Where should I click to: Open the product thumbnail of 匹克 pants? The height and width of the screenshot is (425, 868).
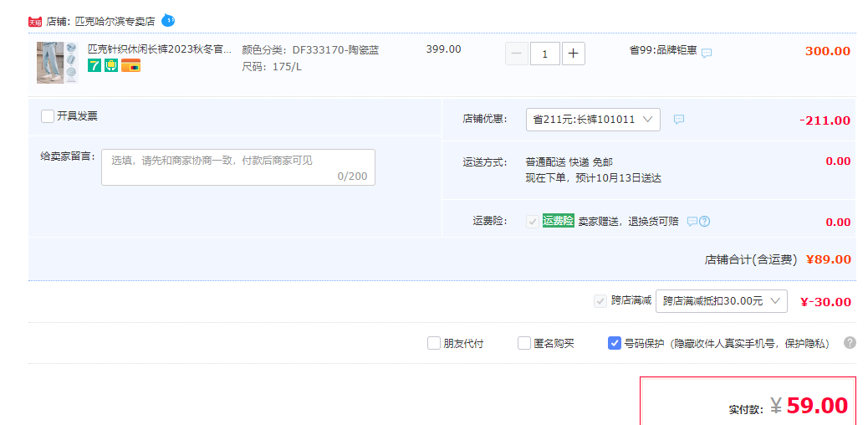coord(58,63)
